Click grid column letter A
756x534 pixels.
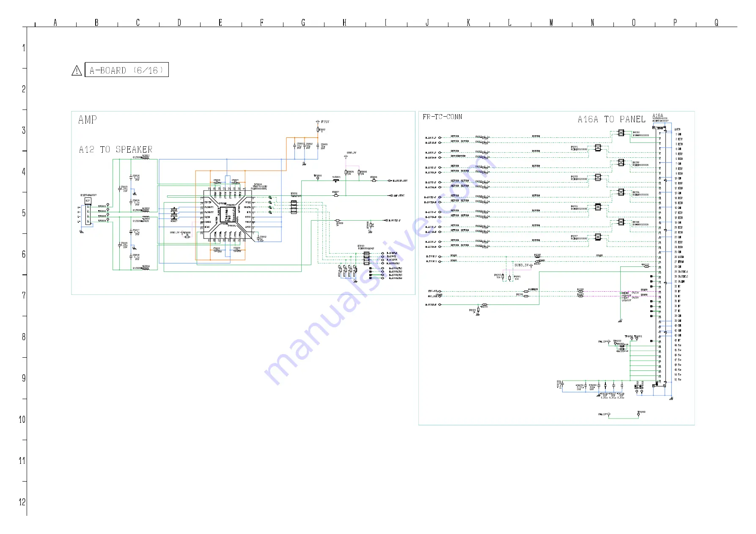(55, 22)
